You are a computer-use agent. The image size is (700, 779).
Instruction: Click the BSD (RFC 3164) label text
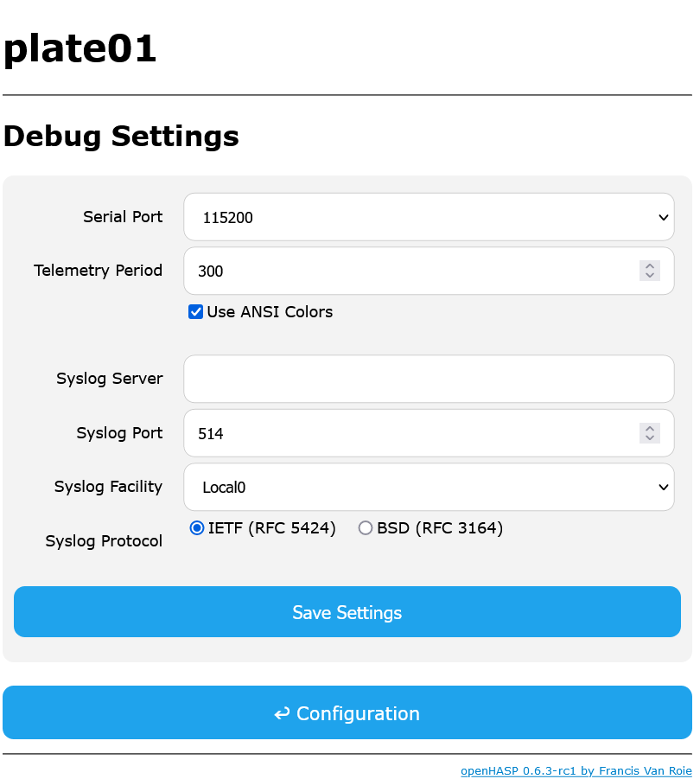coord(440,527)
